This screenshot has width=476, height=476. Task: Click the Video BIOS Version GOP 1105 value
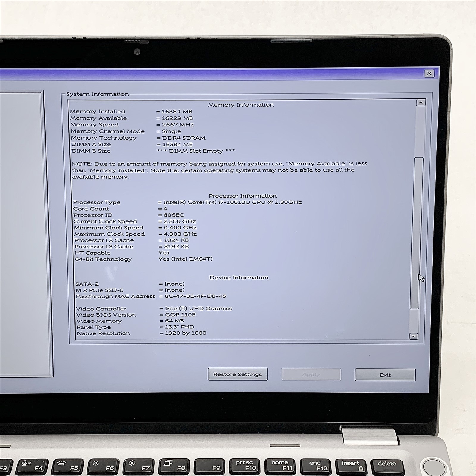click(180, 315)
